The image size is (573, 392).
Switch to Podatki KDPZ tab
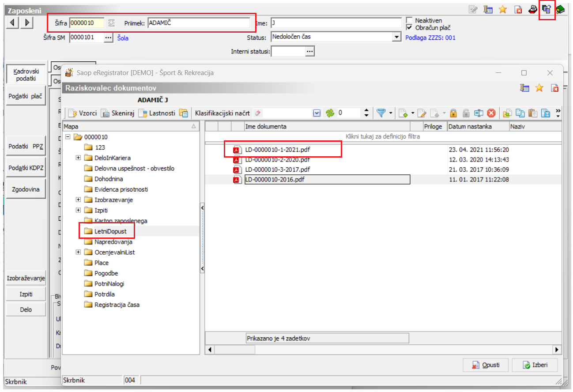26,168
